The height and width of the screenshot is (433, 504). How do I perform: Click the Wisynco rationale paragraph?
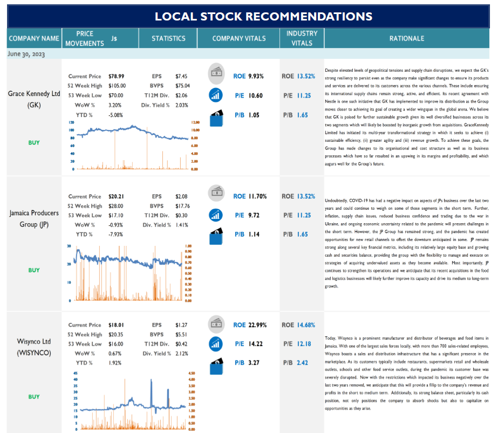(x=407, y=373)
